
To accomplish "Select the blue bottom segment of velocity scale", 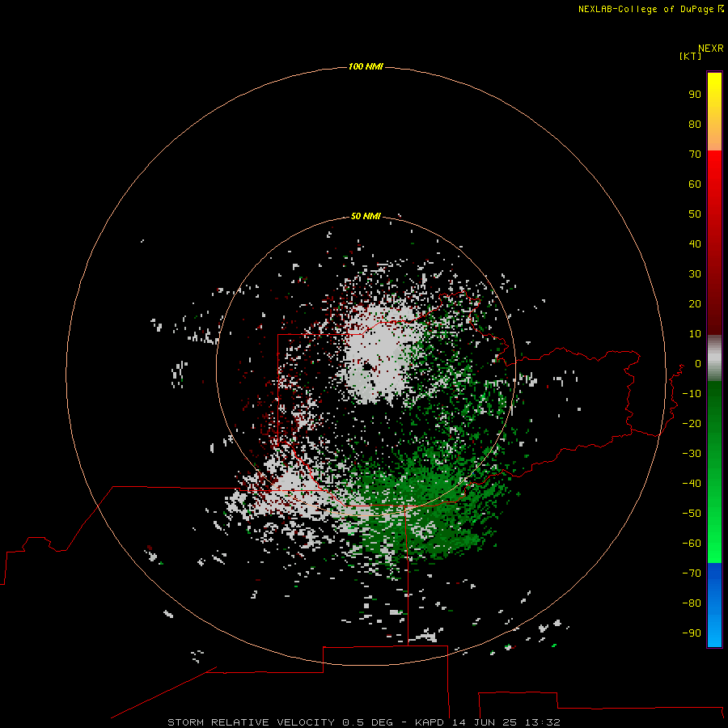I will tap(714, 604).
